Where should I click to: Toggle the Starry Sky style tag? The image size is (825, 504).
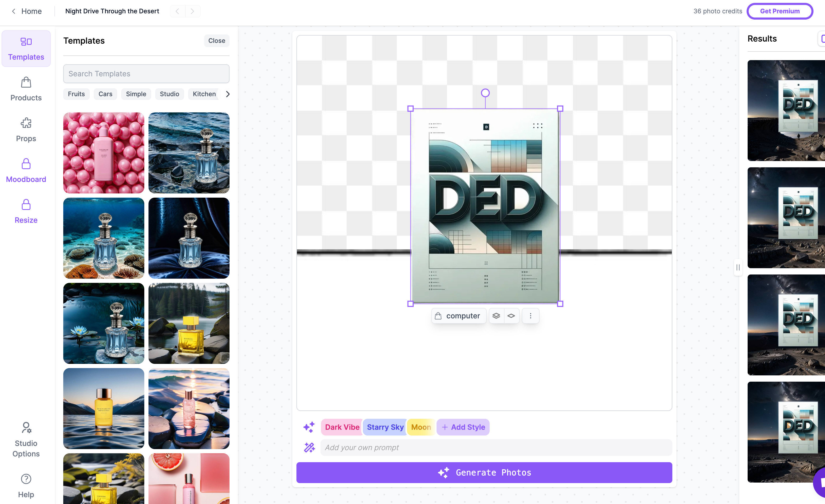pyautogui.click(x=385, y=427)
